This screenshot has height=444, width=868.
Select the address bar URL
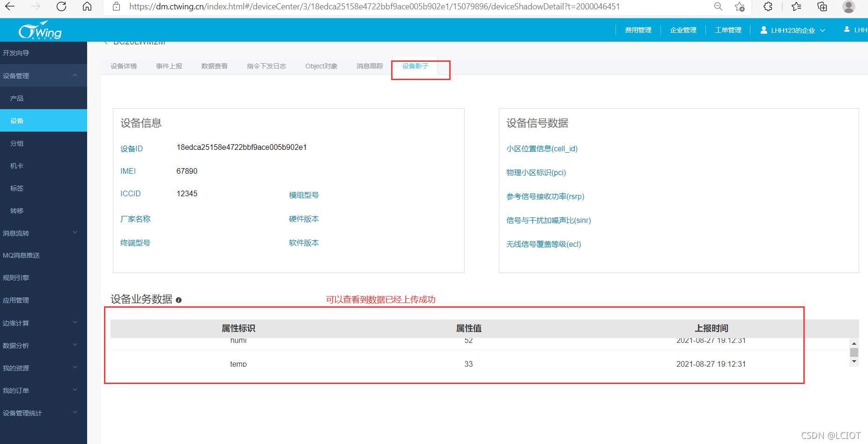374,7
